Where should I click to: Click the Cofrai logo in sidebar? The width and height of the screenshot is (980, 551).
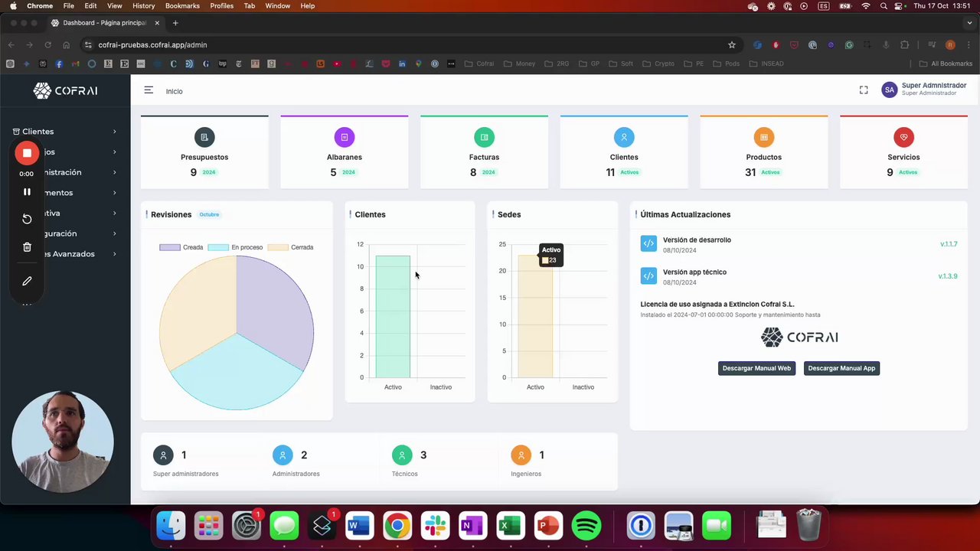[65, 90]
